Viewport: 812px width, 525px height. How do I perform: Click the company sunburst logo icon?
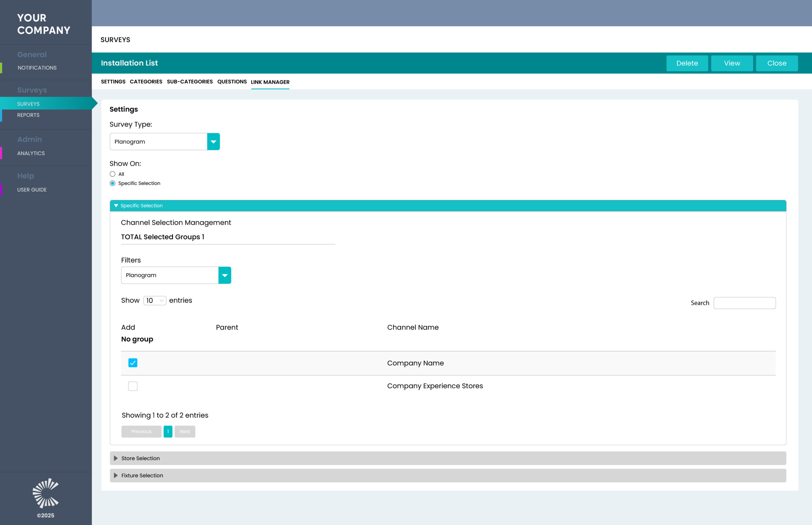pyautogui.click(x=46, y=493)
